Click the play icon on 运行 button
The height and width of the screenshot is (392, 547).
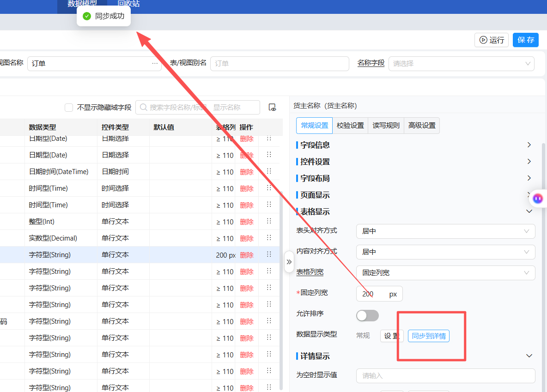click(483, 40)
